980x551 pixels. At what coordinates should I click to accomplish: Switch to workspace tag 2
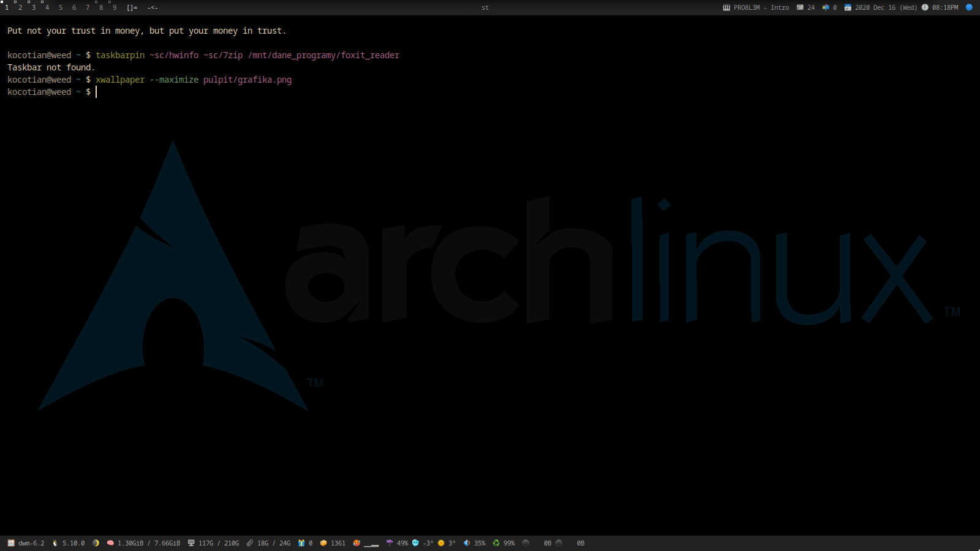click(20, 7)
